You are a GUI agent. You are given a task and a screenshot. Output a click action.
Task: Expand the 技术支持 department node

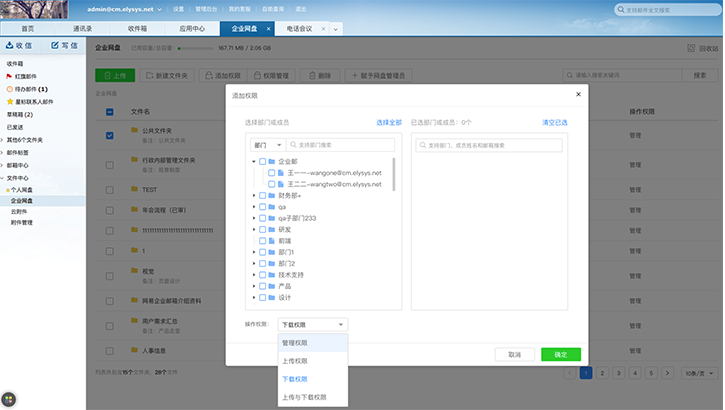[254, 274]
